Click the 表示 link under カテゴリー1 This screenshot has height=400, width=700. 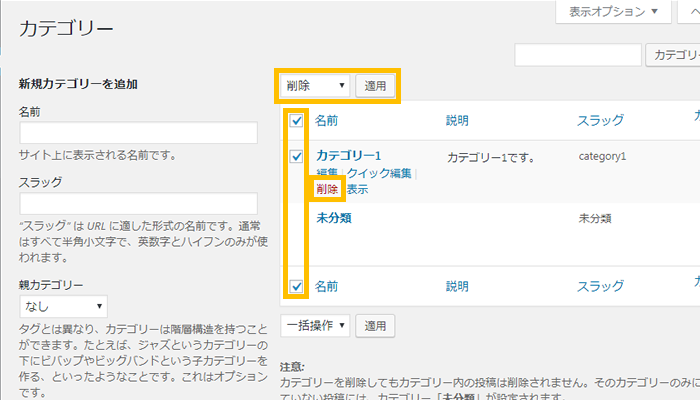click(x=357, y=189)
